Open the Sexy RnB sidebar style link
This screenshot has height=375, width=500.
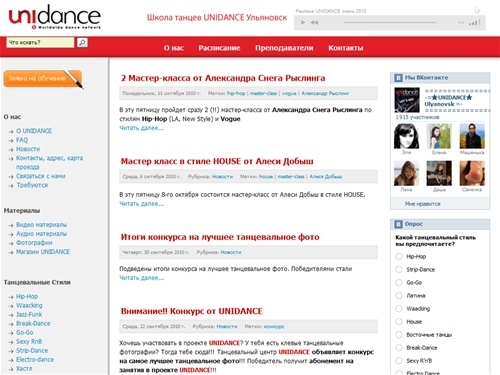point(29,341)
